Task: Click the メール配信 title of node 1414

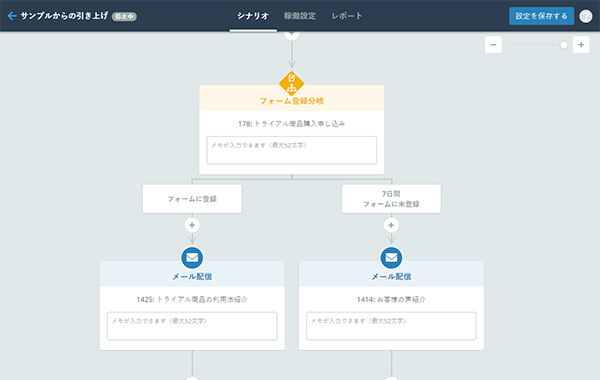Action: [x=391, y=277]
